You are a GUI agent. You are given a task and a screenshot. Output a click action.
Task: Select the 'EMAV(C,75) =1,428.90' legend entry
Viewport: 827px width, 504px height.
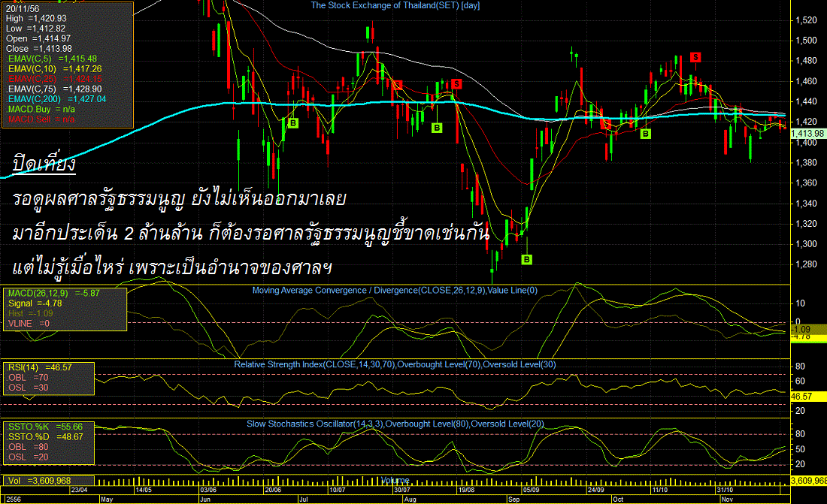click(x=54, y=89)
